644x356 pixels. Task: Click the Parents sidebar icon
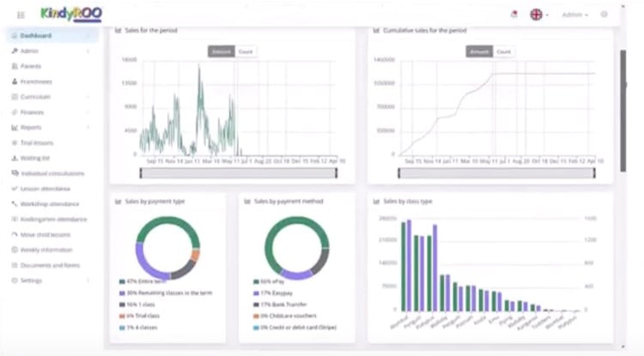[x=15, y=66]
